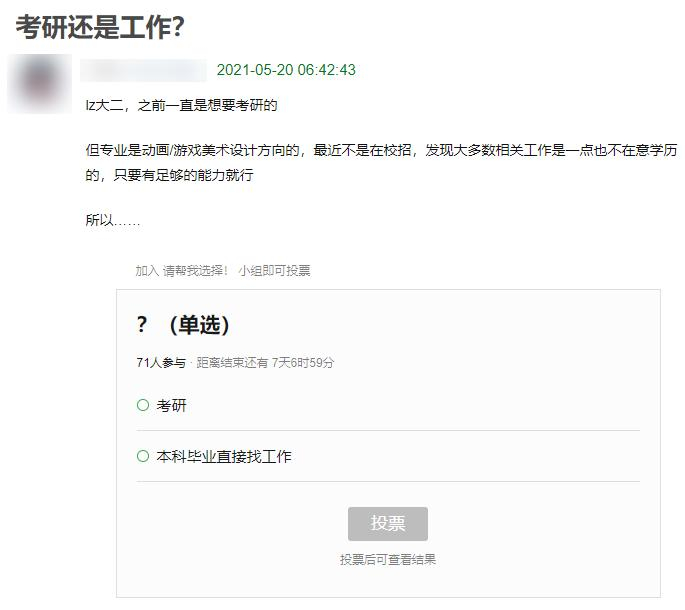685x610 pixels.
Task: Click the post timestamp 2021-05-20 06:42:43
Action: click(286, 70)
